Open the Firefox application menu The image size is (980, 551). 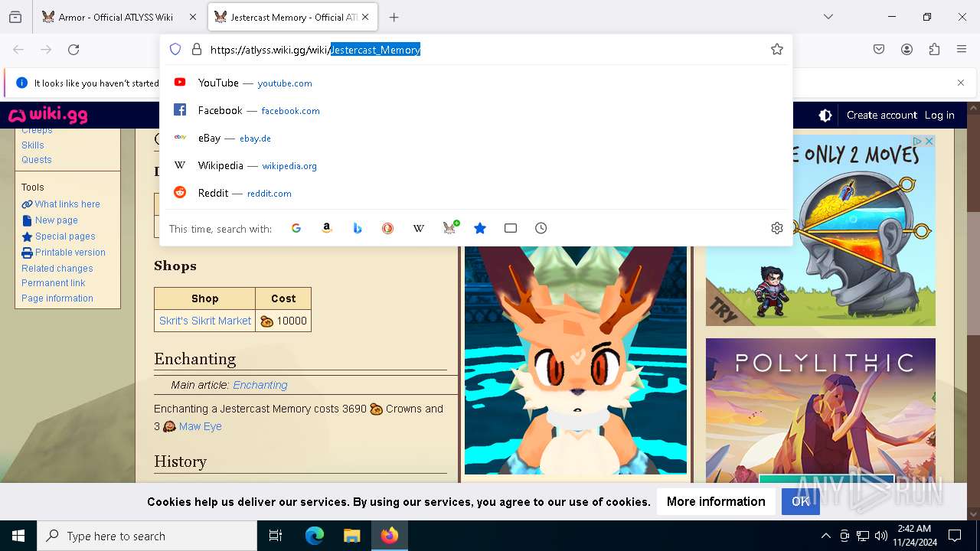point(962,50)
